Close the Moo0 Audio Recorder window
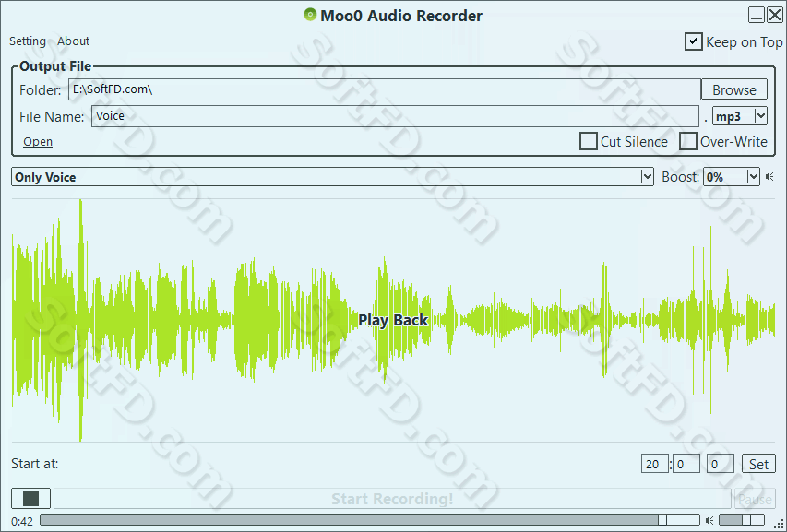Screen dimensions: 787x532 tap(775, 15)
